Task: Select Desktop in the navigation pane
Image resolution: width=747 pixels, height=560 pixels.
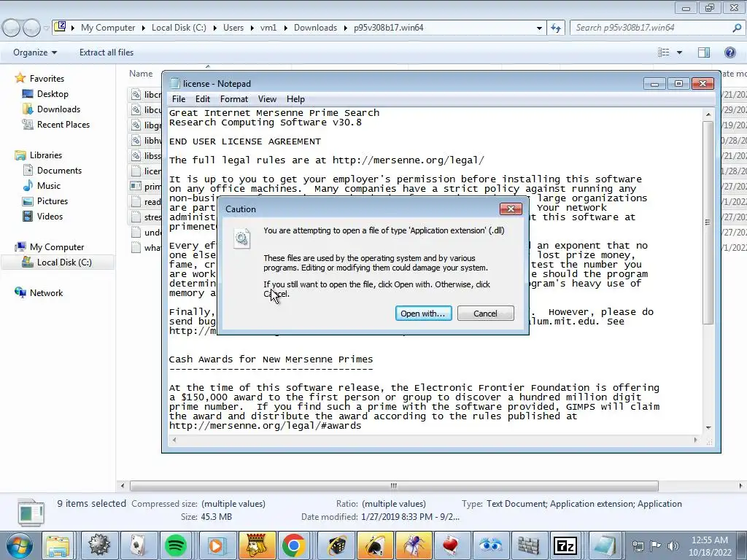Action: point(53,94)
